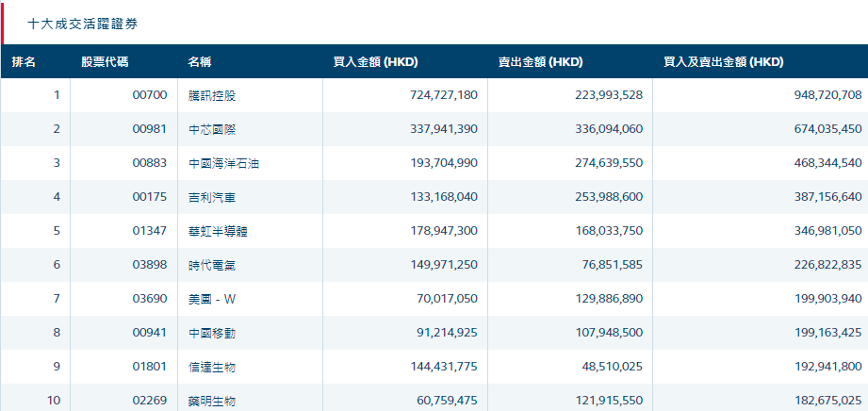Click the 名稱 column header
Viewport: 868px width, 411px height.
click(199, 62)
